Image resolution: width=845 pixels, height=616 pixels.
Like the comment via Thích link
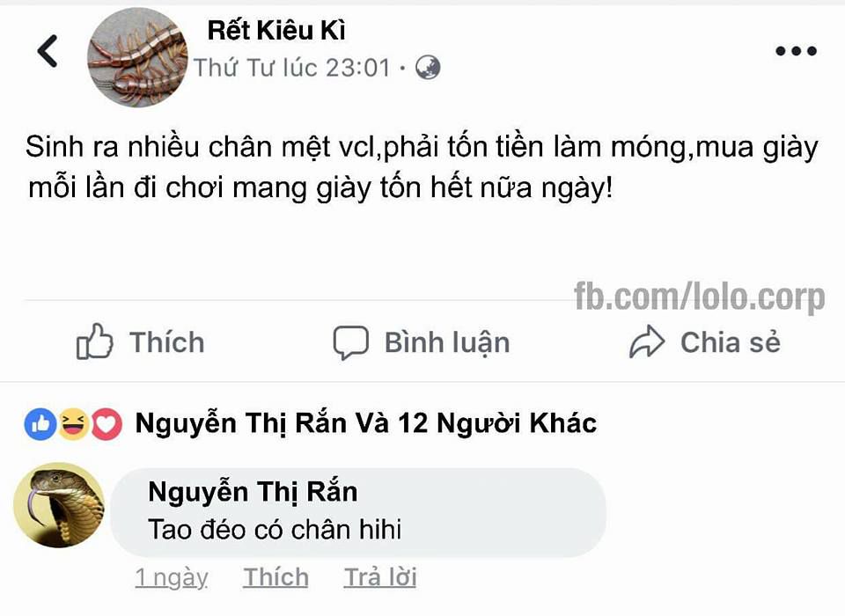[276, 578]
